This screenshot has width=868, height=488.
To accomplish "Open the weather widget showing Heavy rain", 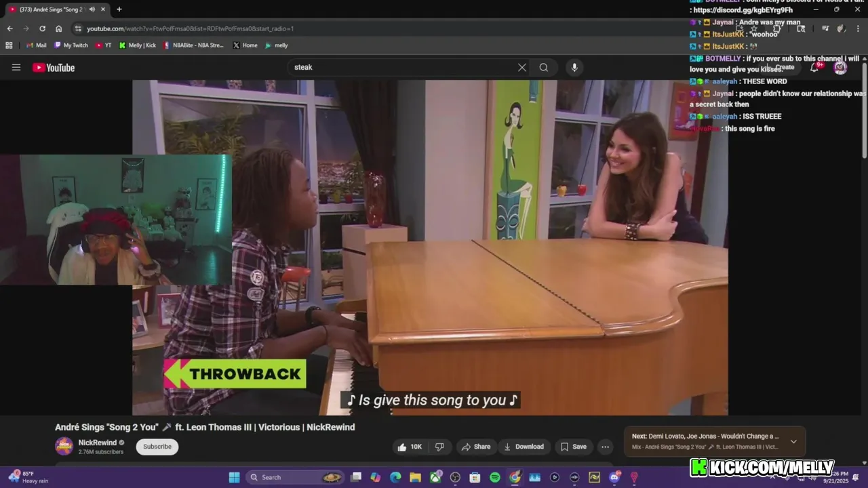I will coord(28,477).
